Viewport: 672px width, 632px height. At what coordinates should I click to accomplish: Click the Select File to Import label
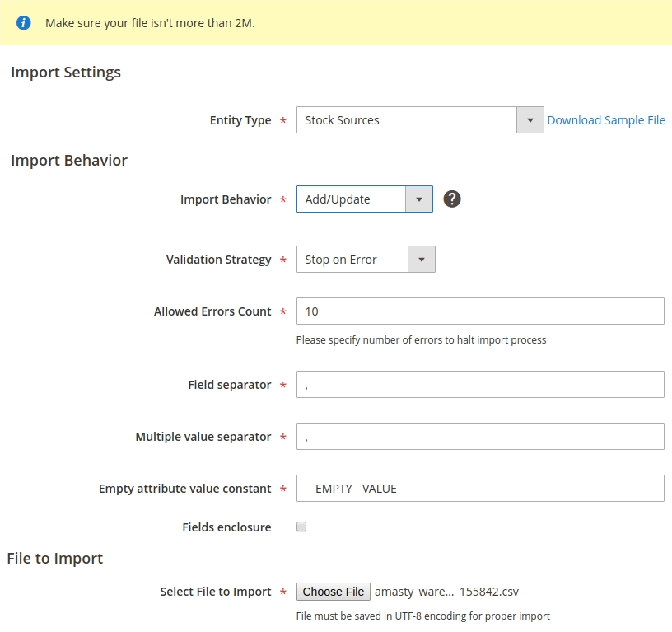(x=216, y=592)
